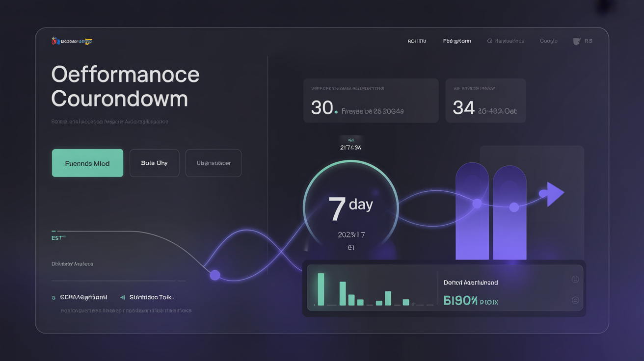Click the dot on the right purple pillar

click(514, 207)
